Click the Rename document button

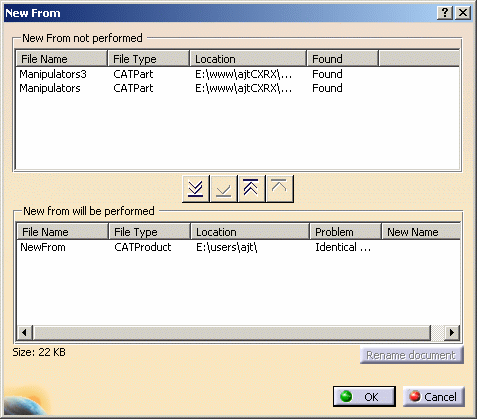[411, 355]
